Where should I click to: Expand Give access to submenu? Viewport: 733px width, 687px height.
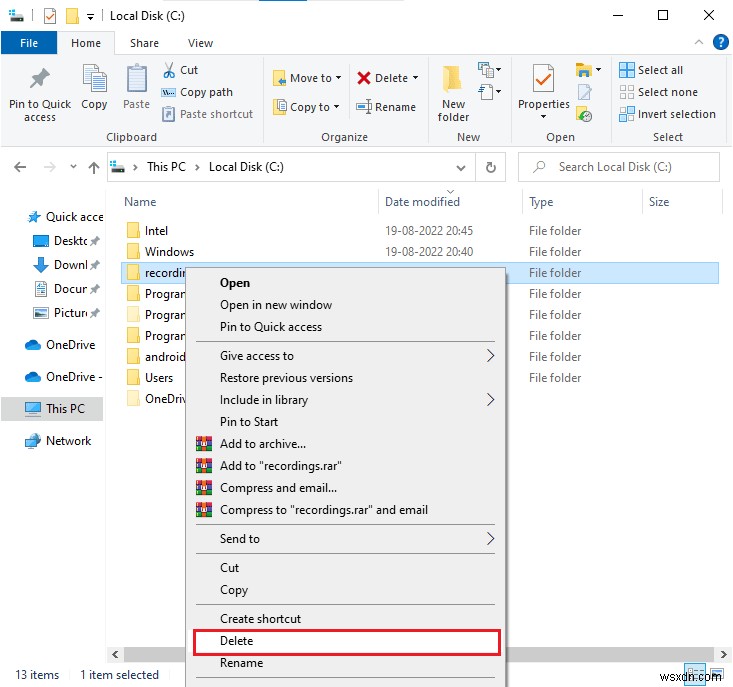coord(490,356)
